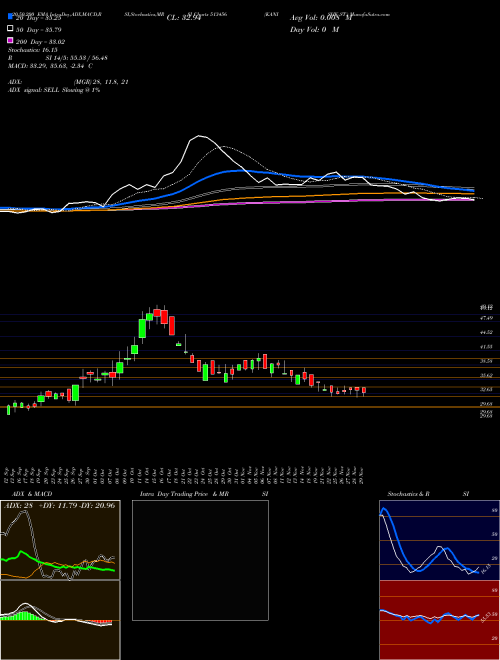
Task: Click the '(MGR) 28, 11.8, 21' values
Action: 101,82
